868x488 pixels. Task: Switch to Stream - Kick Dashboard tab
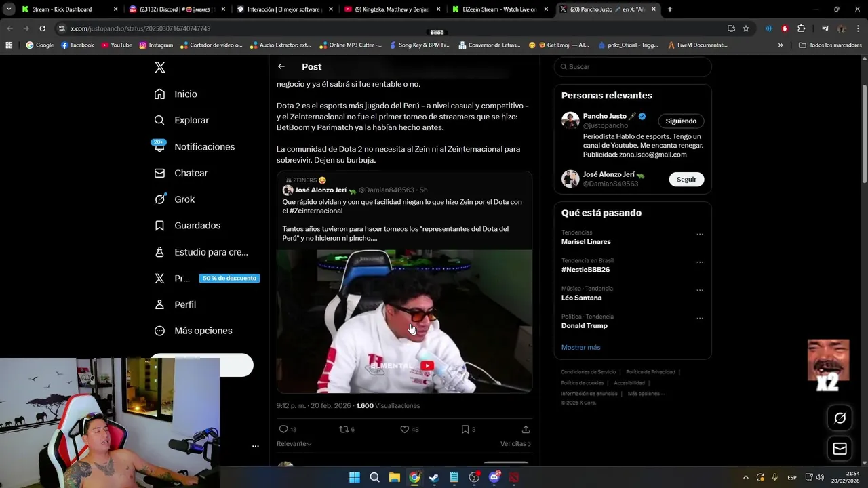coord(69,9)
